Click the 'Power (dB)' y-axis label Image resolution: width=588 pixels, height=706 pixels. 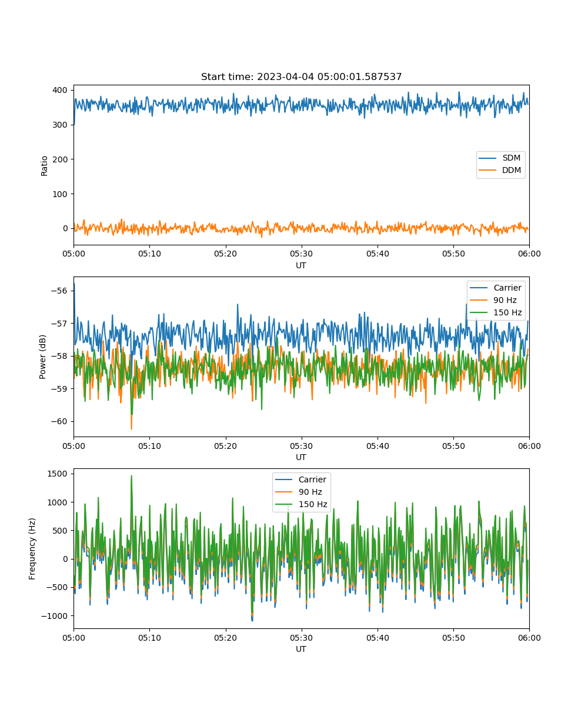tap(44, 357)
